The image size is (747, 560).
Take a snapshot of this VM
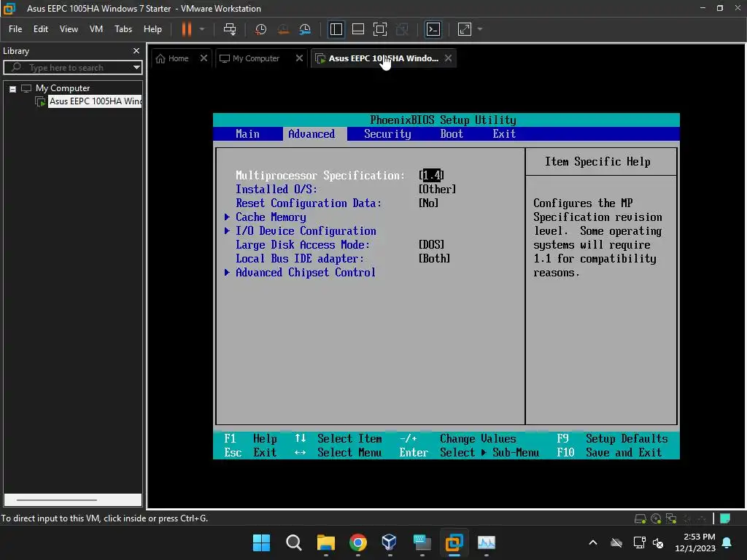(x=260, y=29)
